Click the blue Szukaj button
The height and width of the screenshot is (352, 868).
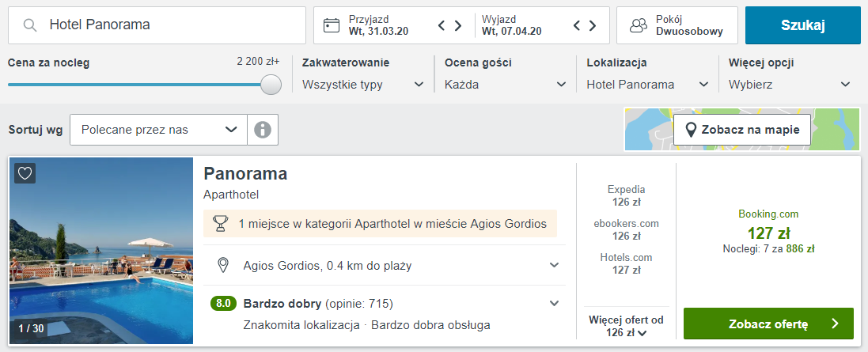tap(802, 25)
